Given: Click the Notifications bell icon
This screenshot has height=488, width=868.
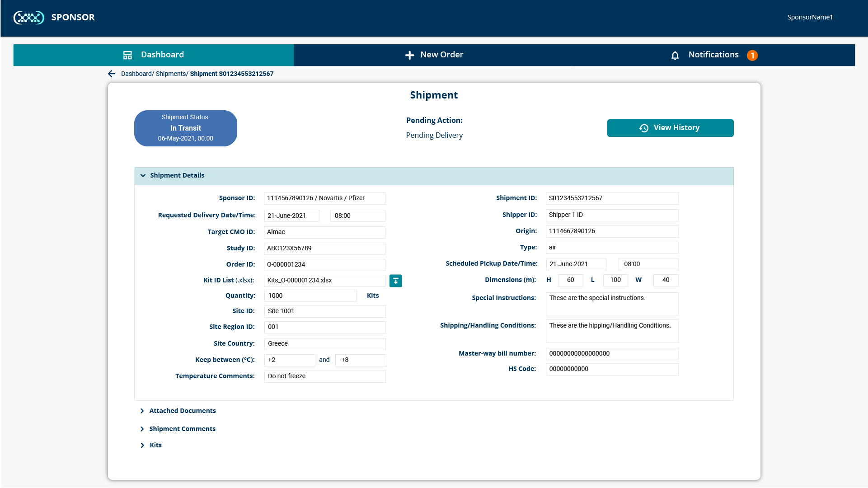Looking at the screenshot, I should (x=675, y=55).
